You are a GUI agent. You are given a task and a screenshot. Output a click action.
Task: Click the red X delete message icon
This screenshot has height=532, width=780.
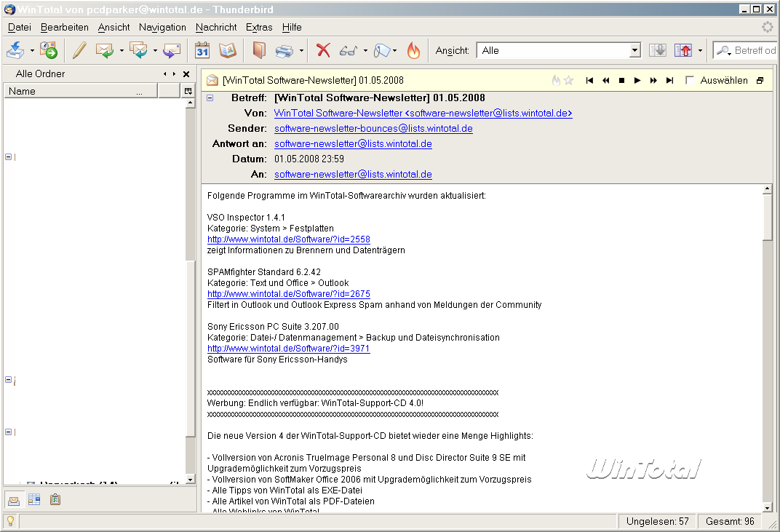coord(323,50)
